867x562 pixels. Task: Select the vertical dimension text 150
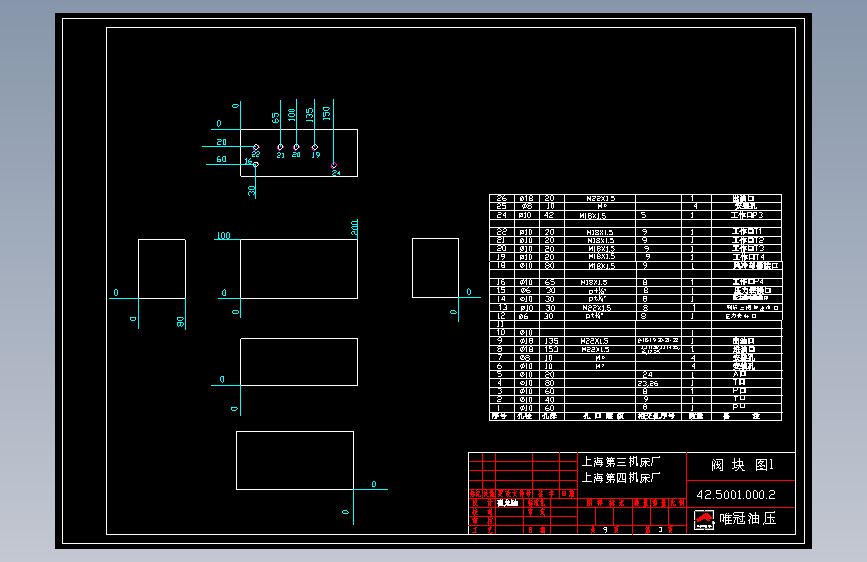coord(327,113)
